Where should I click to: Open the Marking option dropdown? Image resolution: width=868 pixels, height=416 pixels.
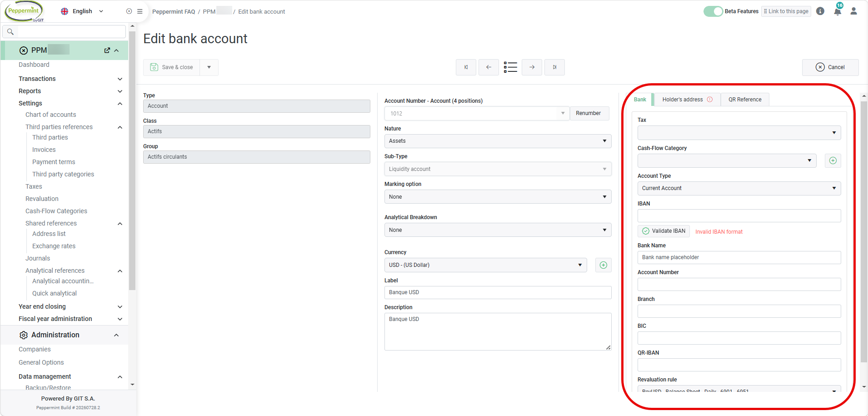(498, 197)
